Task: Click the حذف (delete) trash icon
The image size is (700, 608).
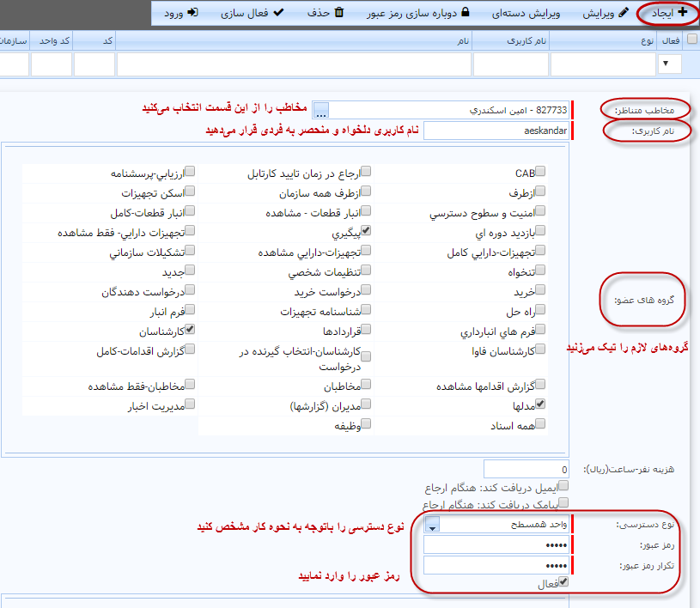Action: [338, 13]
